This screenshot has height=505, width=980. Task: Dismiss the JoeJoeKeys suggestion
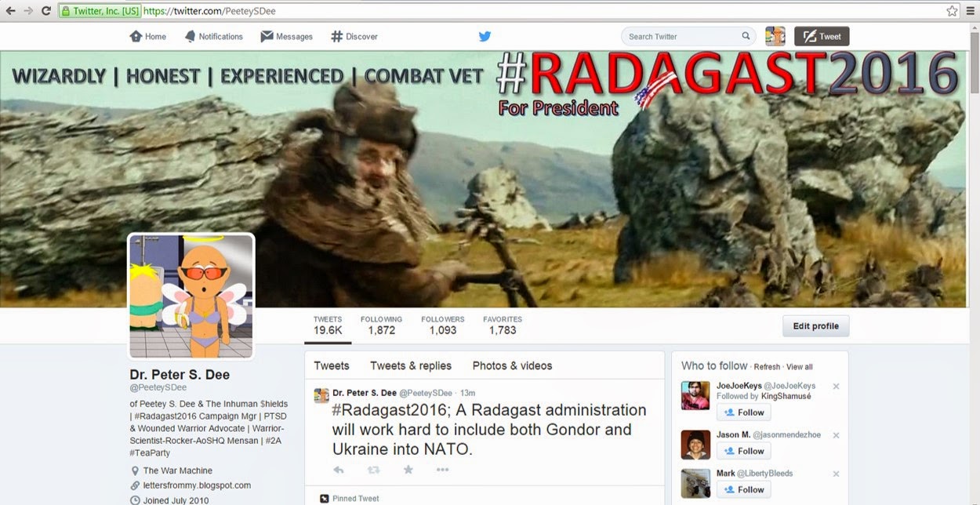836,387
